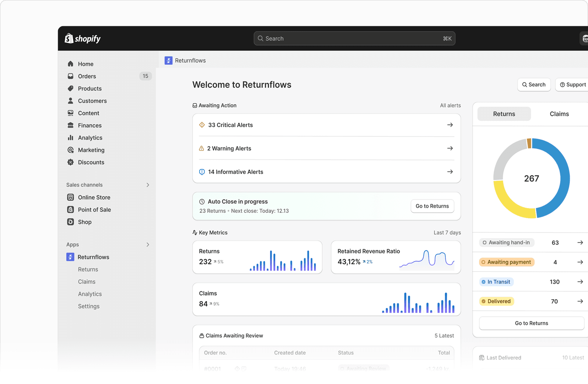Click the Analytics bar chart icon in main nav
This screenshot has width=588, height=384.
pos(70,138)
